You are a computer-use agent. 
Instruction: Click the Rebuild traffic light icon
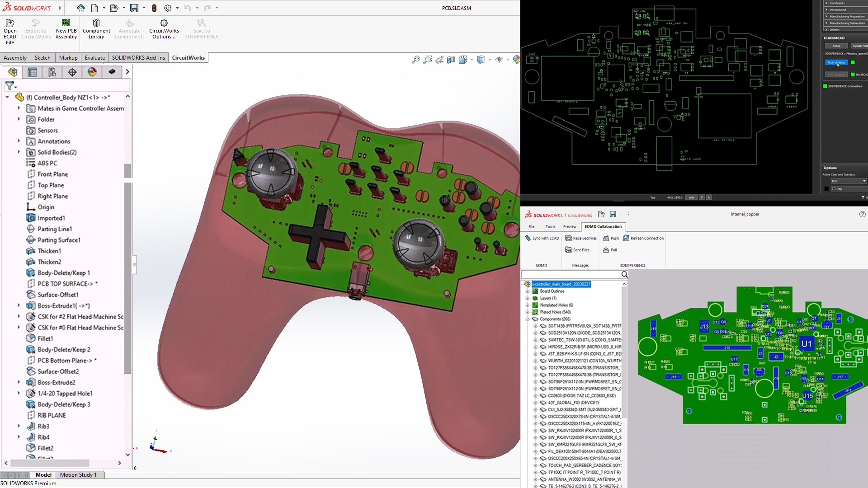point(154,8)
